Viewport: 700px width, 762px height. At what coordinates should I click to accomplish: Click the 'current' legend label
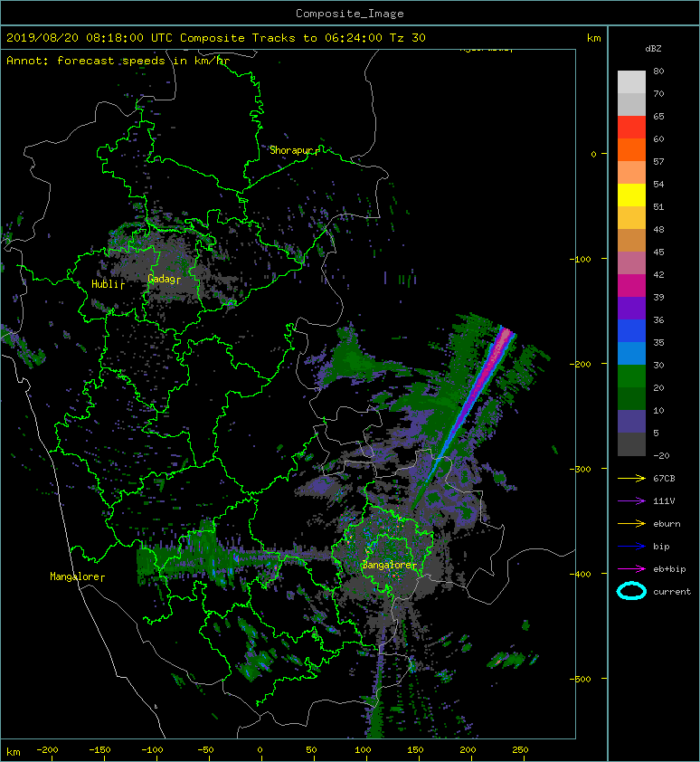672,592
